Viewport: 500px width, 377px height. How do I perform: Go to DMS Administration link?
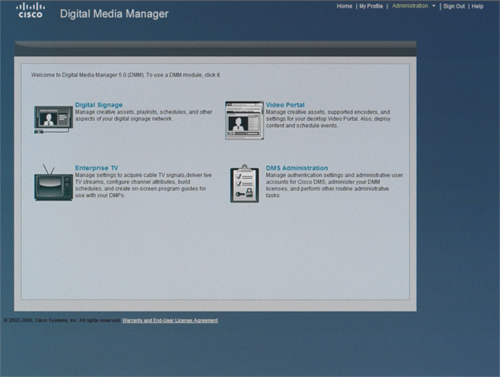click(x=297, y=168)
